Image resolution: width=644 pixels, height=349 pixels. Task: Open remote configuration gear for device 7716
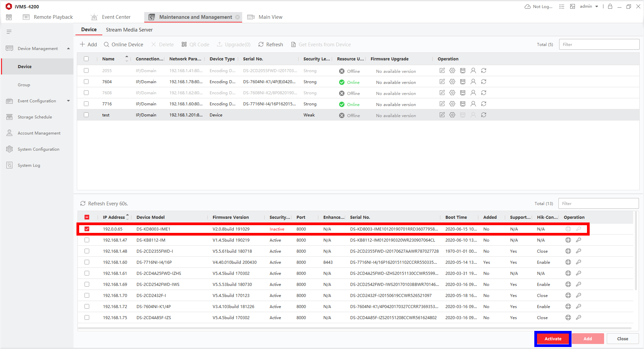pos(452,104)
